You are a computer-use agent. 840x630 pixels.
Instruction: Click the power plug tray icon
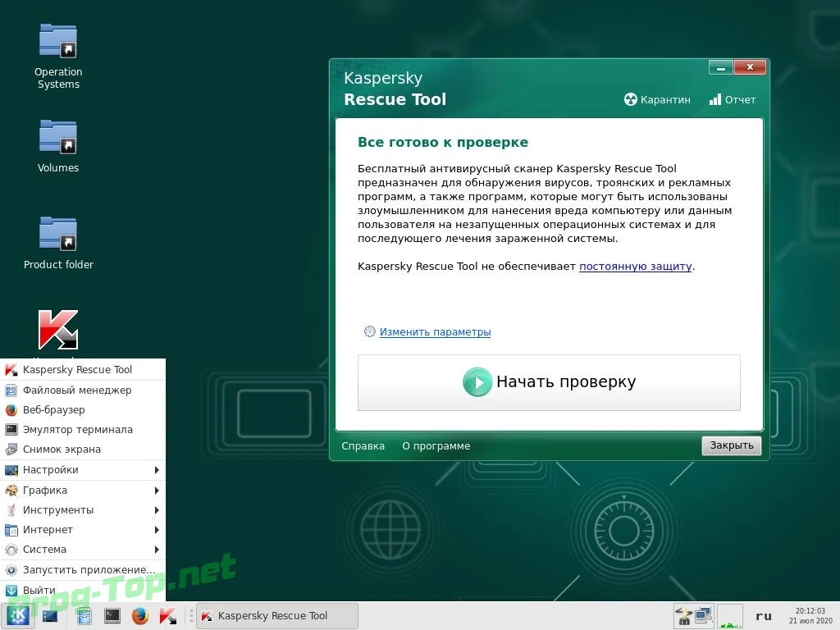coord(684,616)
